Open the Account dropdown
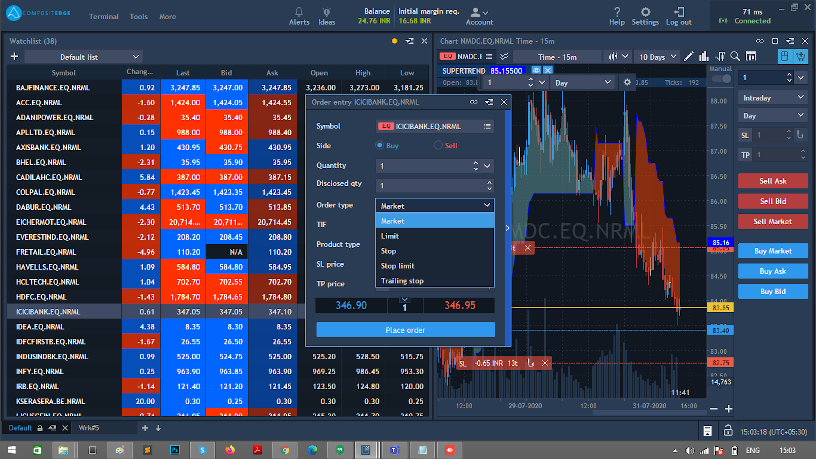The image size is (816, 459). point(479,16)
